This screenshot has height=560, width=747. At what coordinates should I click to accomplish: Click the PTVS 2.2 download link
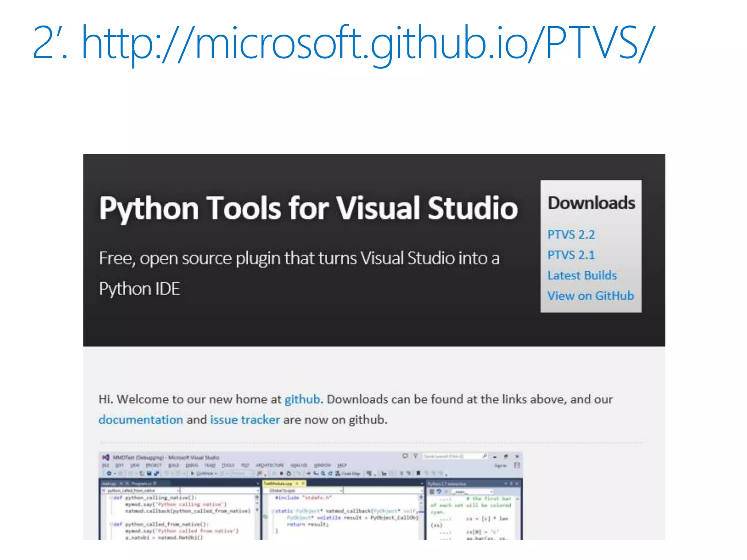[x=571, y=234]
